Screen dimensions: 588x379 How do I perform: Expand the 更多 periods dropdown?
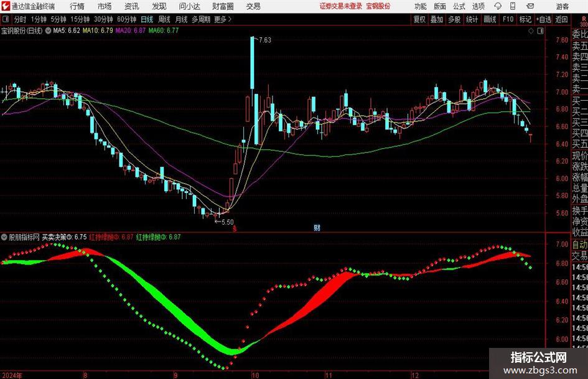tap(223, 19)
